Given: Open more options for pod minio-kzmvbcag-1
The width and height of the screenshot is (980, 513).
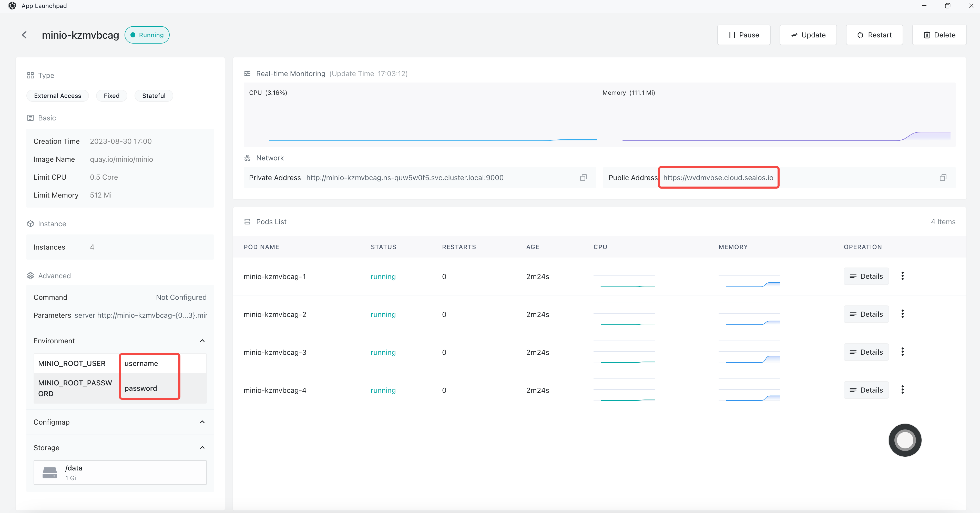Looking at the screenshot, I should 902,276.
